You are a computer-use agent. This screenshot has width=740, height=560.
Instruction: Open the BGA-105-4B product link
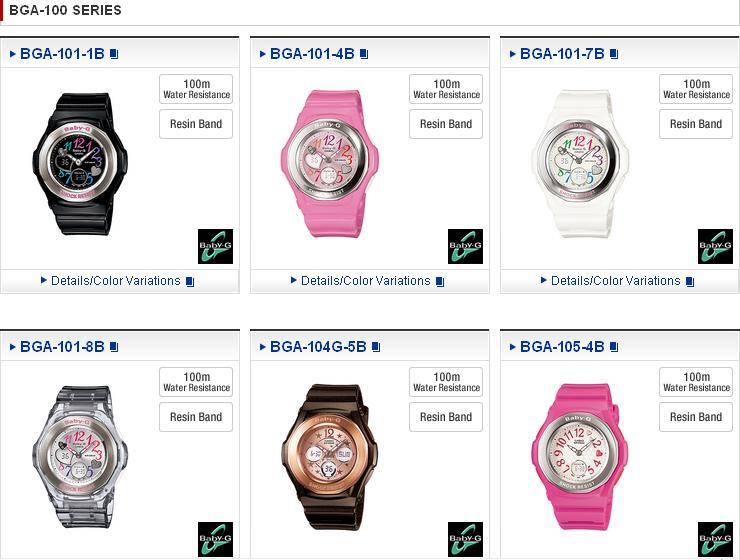pyautogui.click(x=562, y=347)
